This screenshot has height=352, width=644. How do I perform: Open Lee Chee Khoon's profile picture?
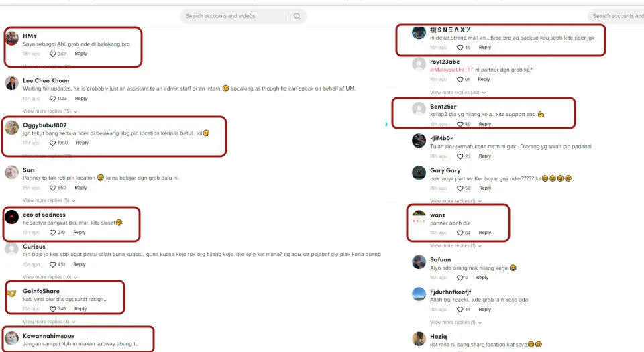[x=12, y=83]
